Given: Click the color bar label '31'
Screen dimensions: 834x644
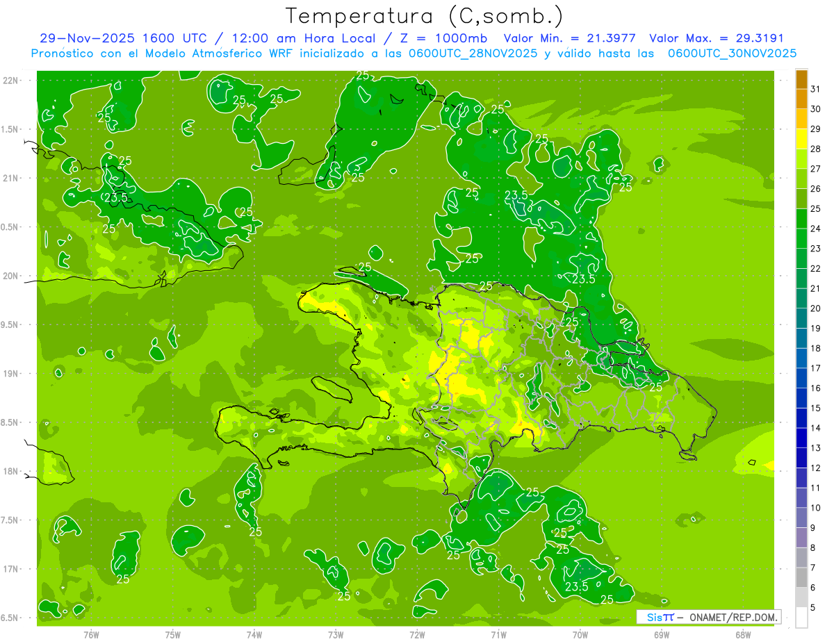Looking at the screenshot, I should coord(815,89).
